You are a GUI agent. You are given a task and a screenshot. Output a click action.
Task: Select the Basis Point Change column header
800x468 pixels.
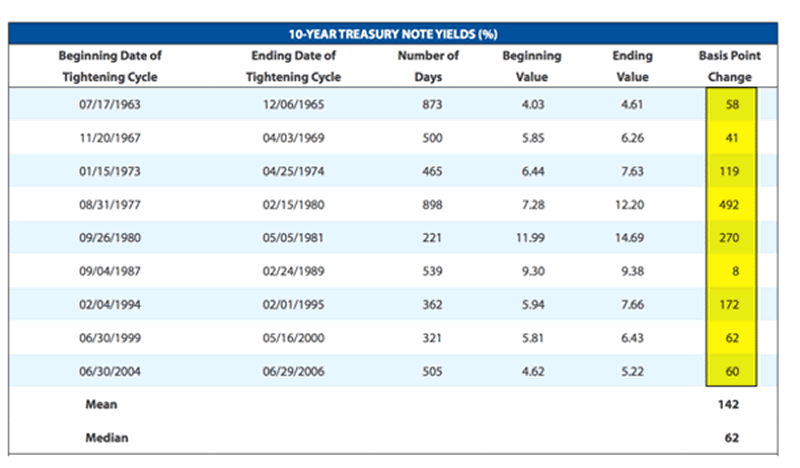coord(729,66)
